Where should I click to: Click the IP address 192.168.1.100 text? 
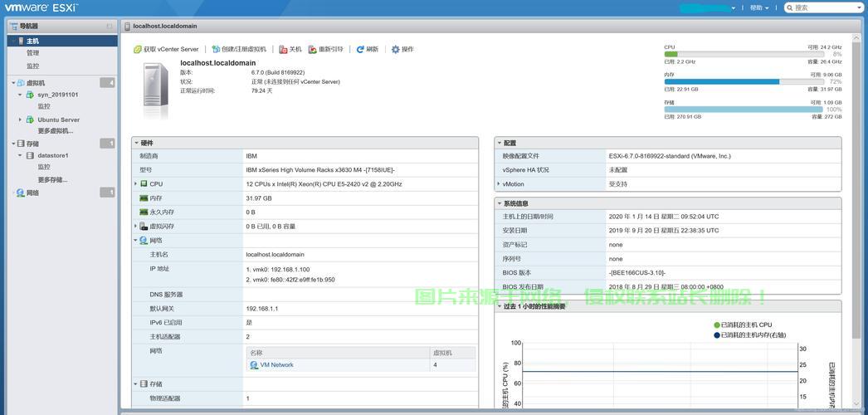pyautogui.click(x=278, y=270)
